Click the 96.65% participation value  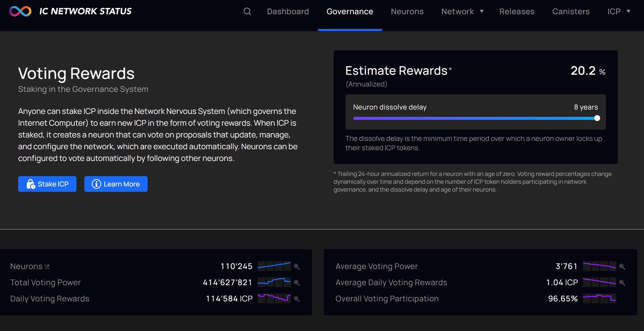(x=563, y=298)
